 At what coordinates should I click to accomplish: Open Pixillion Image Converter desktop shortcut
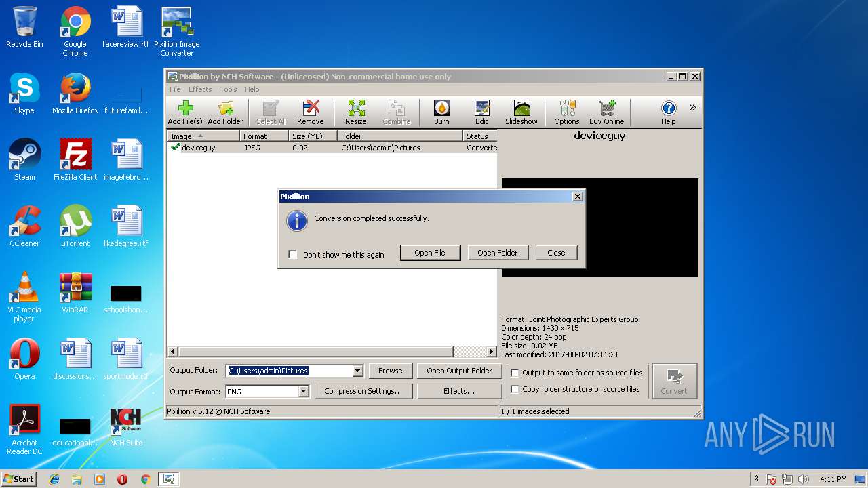[177, 32]
